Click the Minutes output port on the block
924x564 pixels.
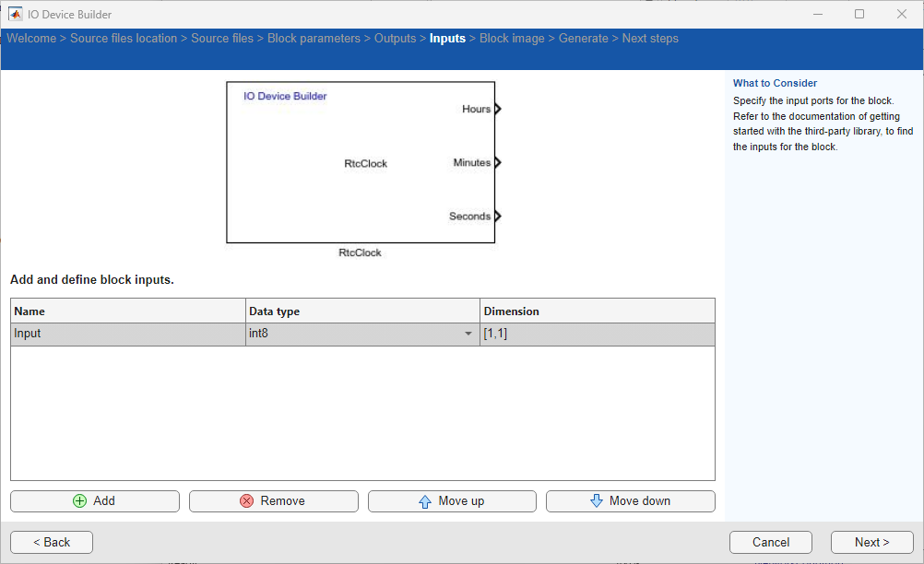point(497,162)
